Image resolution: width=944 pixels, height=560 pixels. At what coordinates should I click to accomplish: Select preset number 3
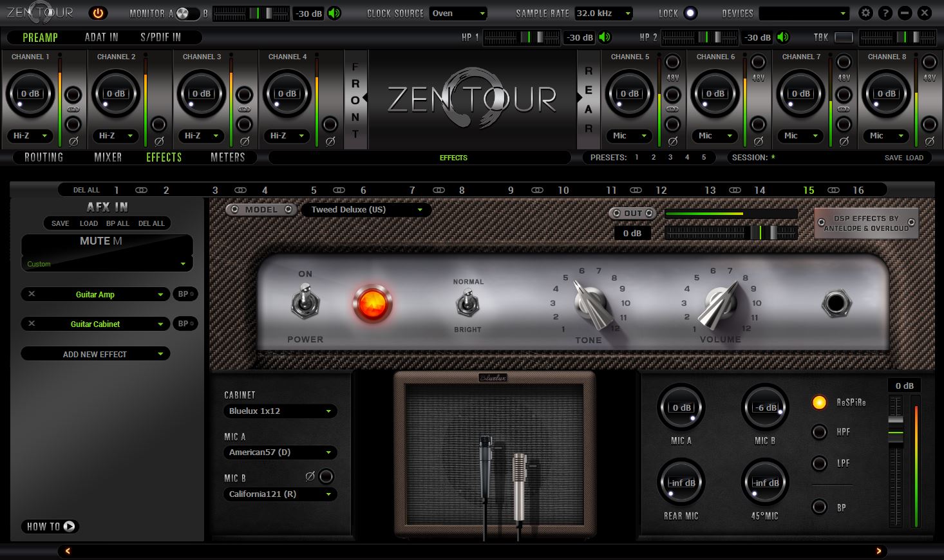click(x=670, y=157)
